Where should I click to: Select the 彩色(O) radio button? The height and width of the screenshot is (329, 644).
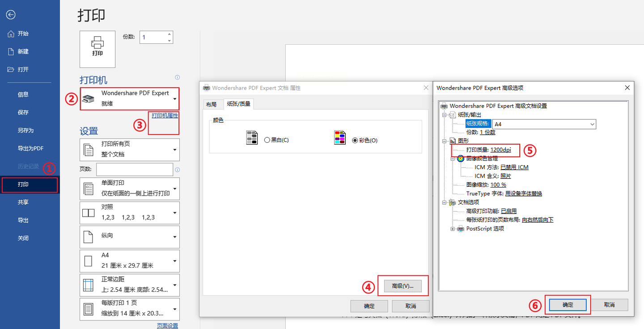click(355, 140)
